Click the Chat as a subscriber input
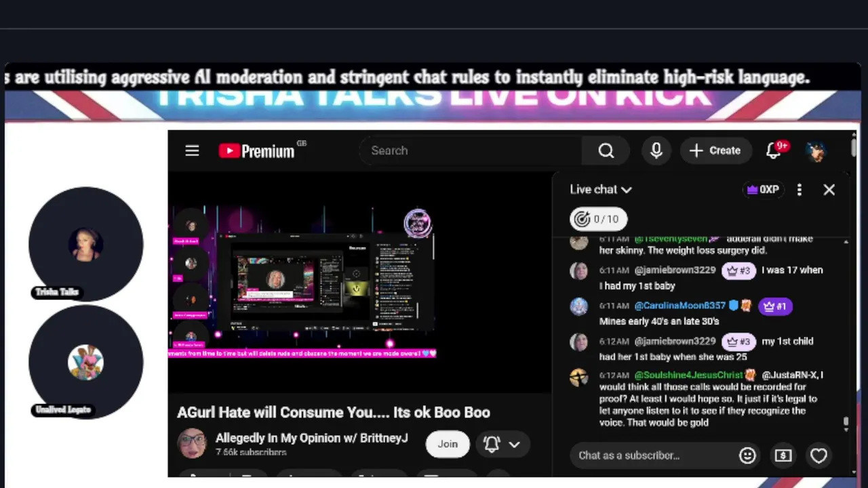This screenshot has height=488, width=868. (653, 455)
